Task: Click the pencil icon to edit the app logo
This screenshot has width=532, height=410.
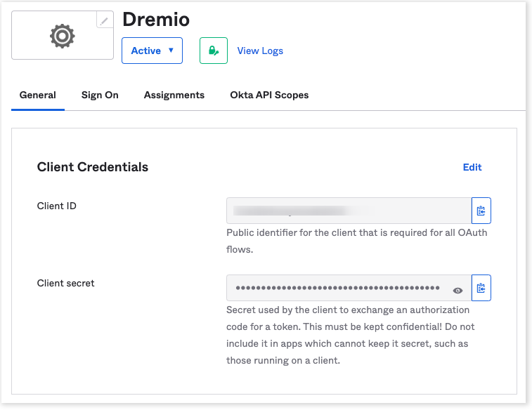Action: pos(105,20)
